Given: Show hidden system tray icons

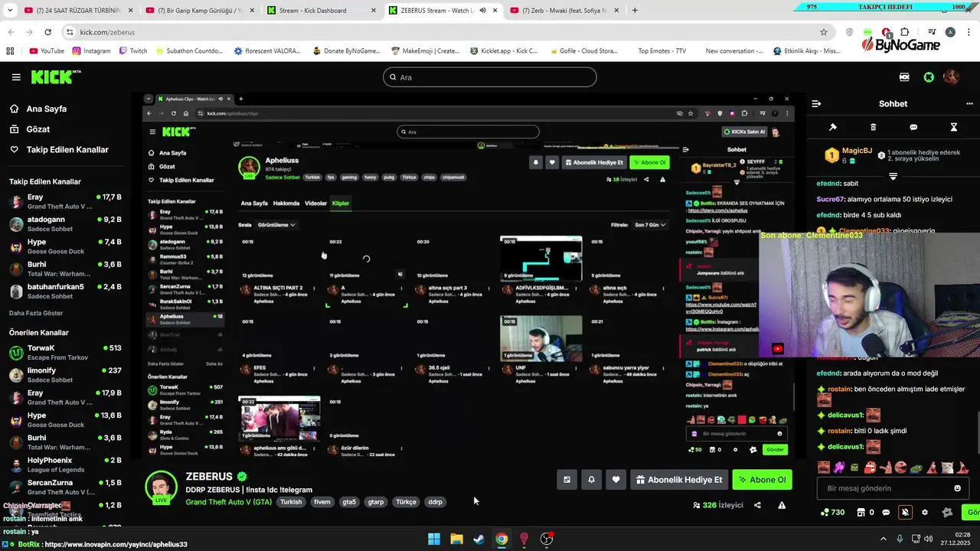Looking at the screenshot, I should coord(883,539).
